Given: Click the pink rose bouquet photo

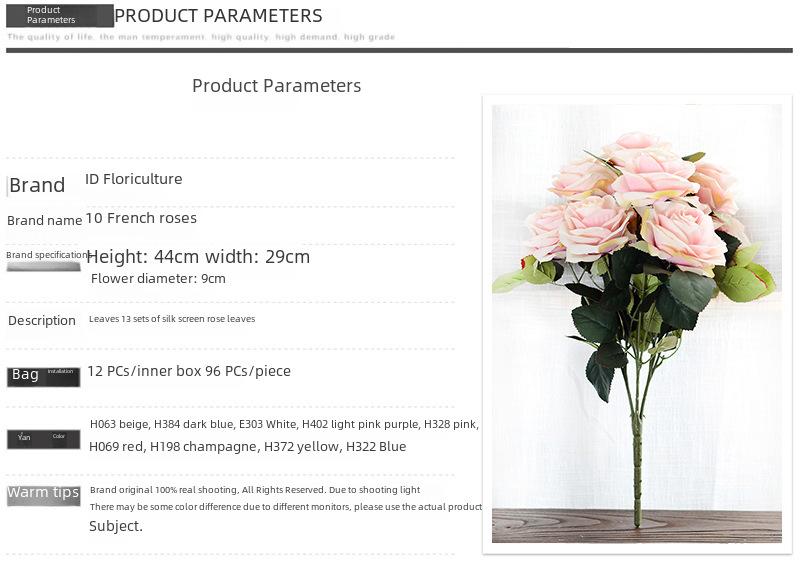Looking at the screenshot, I should (637, 323).
